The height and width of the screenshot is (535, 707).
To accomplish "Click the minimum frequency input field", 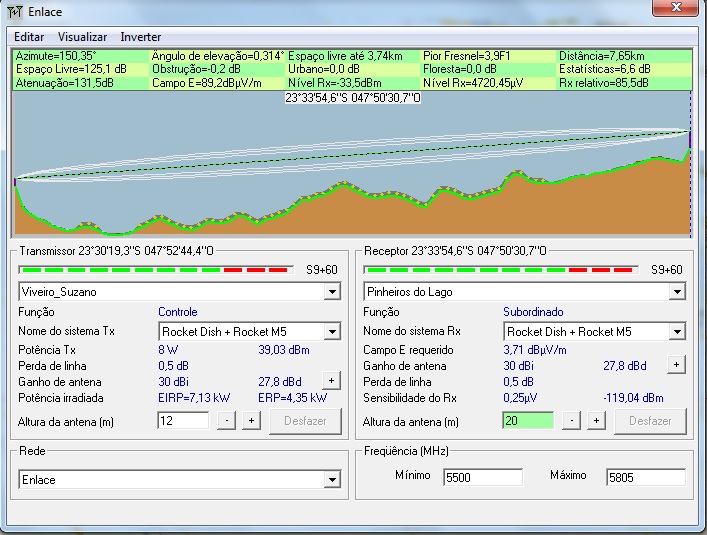I will [482, 478].
